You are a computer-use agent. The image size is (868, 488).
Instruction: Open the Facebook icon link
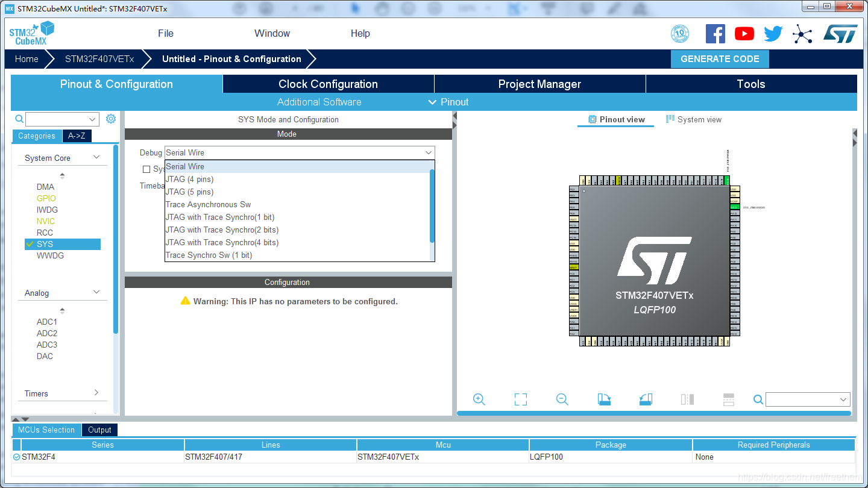(x=715, y=34)
